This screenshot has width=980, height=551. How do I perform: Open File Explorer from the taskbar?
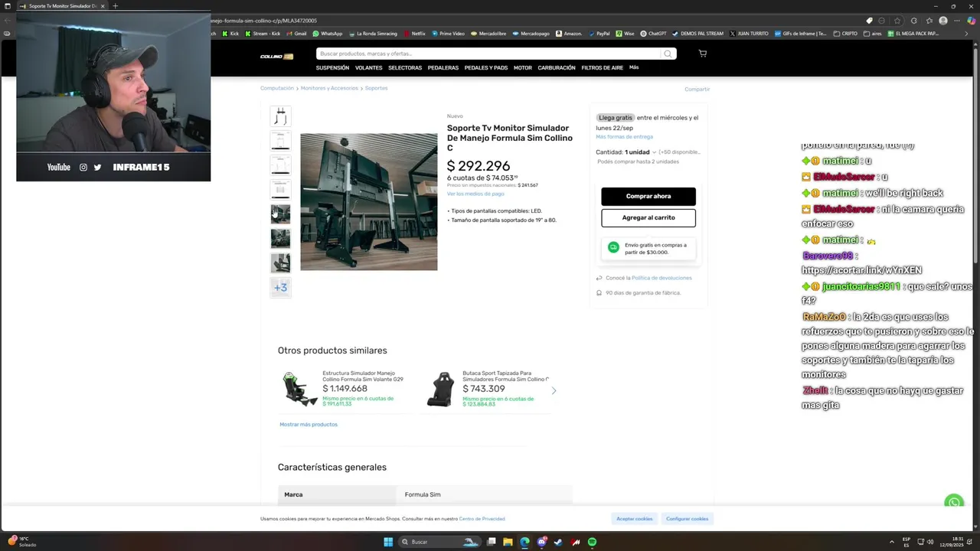(x=508, y=542)
